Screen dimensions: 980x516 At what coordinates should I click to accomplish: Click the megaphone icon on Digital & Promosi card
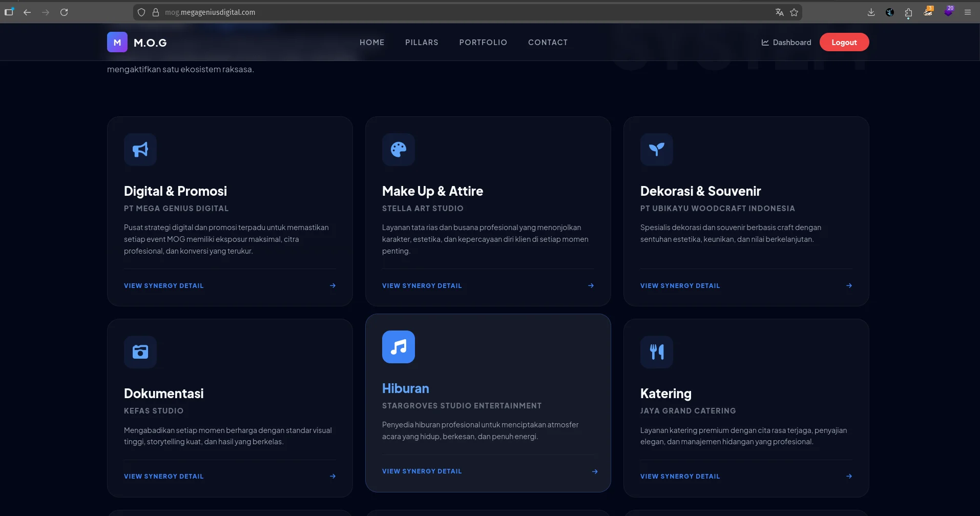[140, 150]
